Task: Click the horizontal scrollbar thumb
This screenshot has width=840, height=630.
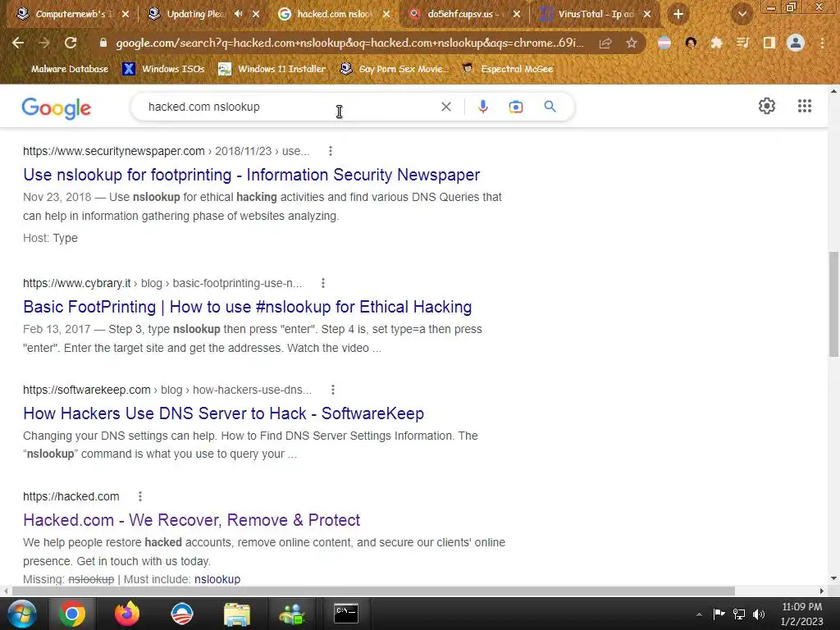Action: click(373, 591)
